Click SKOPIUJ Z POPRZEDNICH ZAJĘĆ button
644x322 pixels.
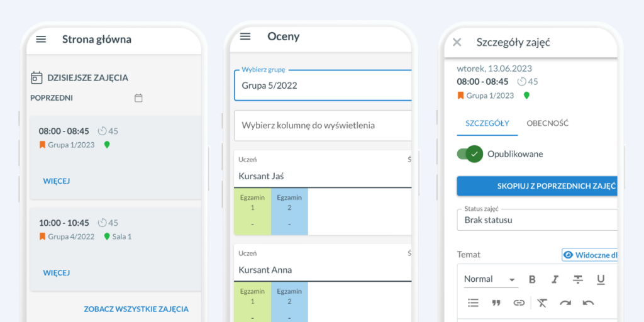(537, 186)
